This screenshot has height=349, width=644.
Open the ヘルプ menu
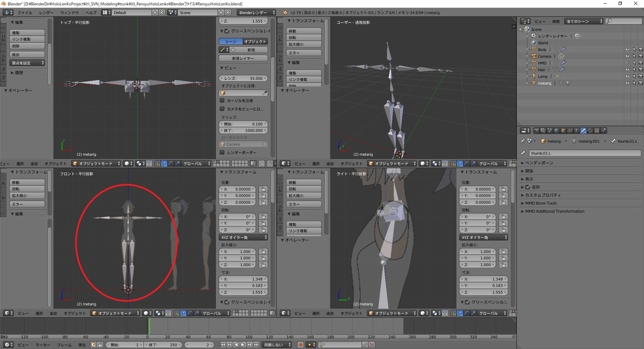tap(91, 13)
